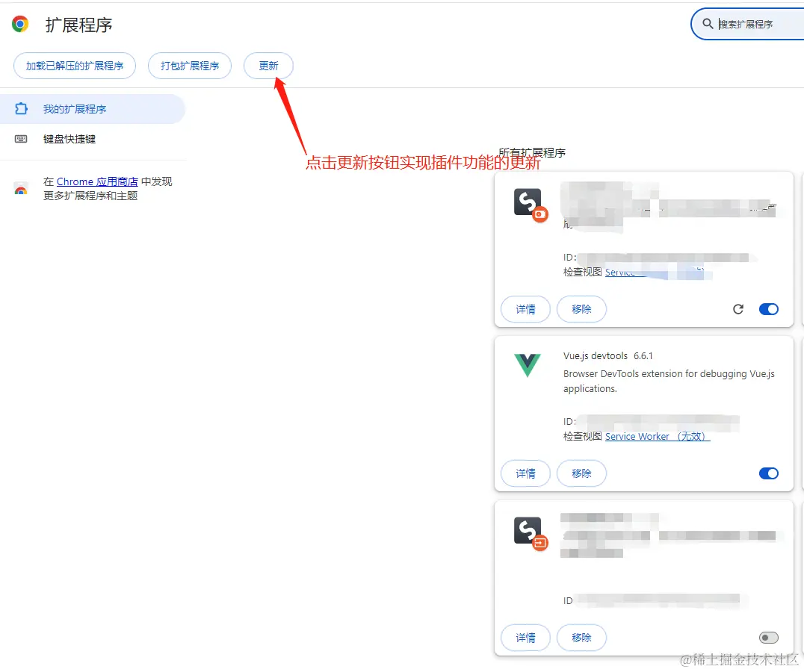Open the Chrome 应用商店 link
The height and width of the screenshot is (672, 804).
click(97, 182)
